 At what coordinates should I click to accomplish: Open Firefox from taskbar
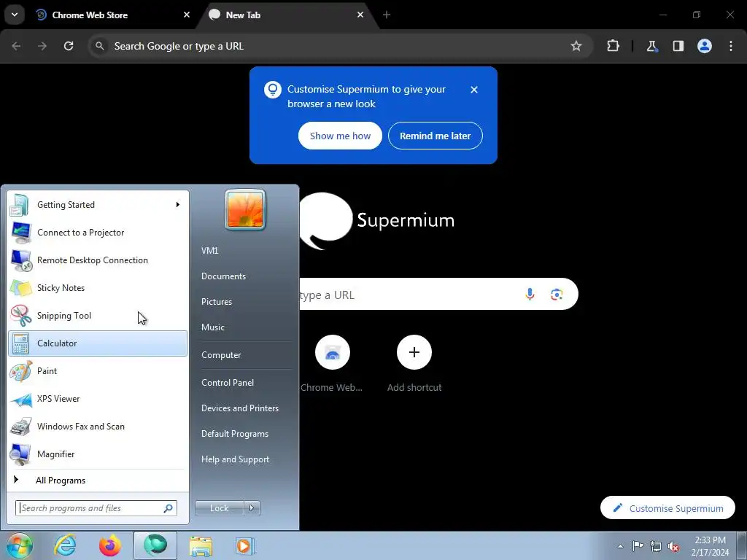pos(110,545)
